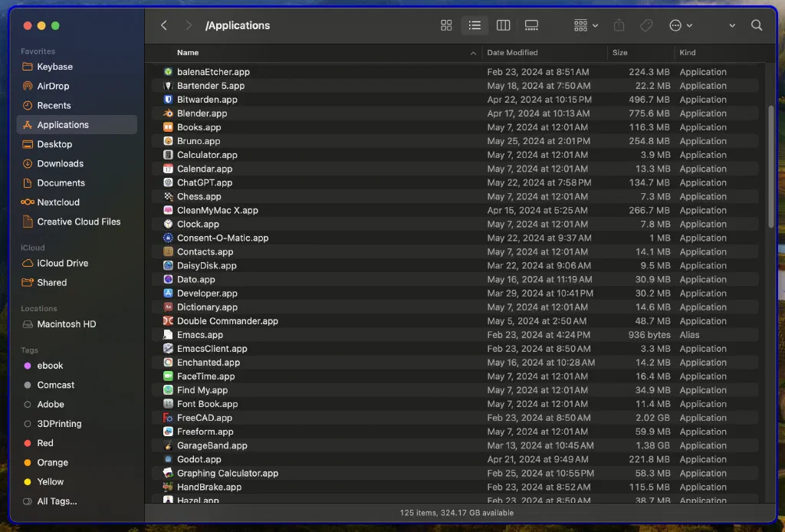This screenshot has width=785, height=532.
Task: Open the Action ellipsis menu
Action: click(681, 25)
